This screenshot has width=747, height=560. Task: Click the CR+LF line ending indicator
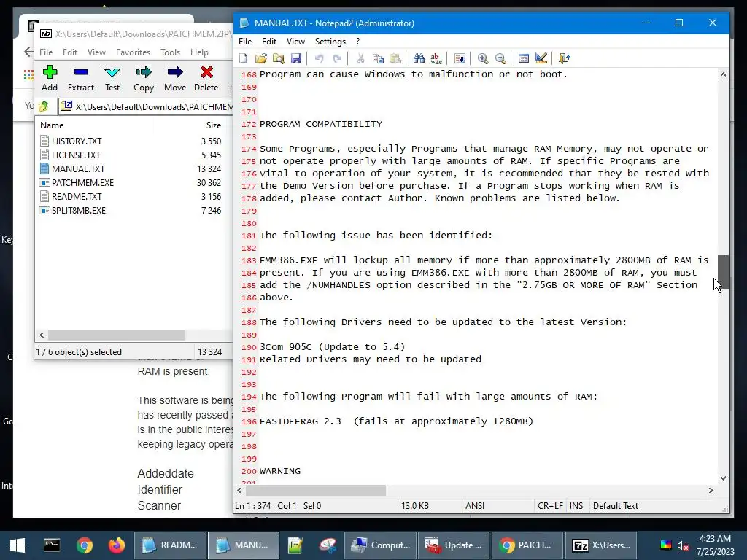pos(550,506)
